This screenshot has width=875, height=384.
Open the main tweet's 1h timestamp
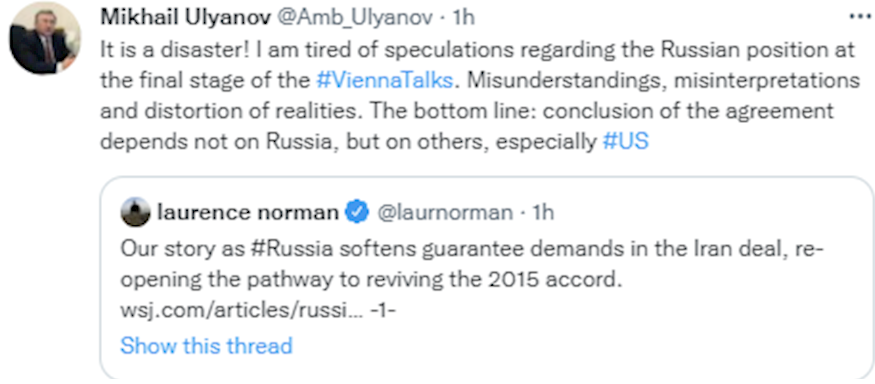463,18
